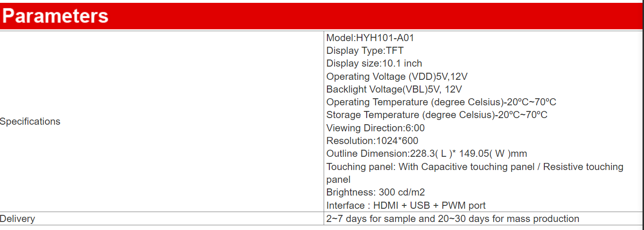Click the Display Type TFT line
This screenshot has width=644, height=230.
tap(365, 51)
